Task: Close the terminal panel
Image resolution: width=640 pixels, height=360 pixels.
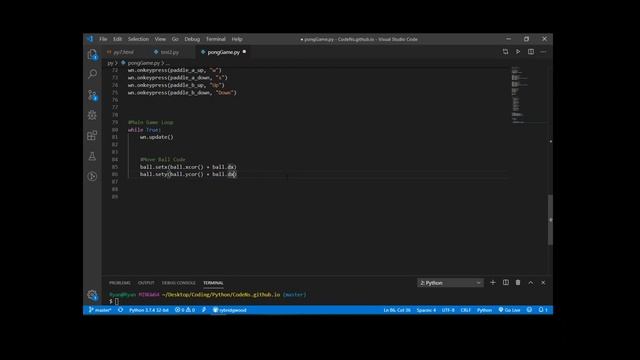Action: click(543, 282)
